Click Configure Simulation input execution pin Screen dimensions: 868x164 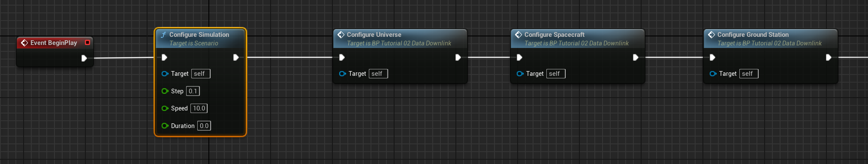[x=164, y=57]
